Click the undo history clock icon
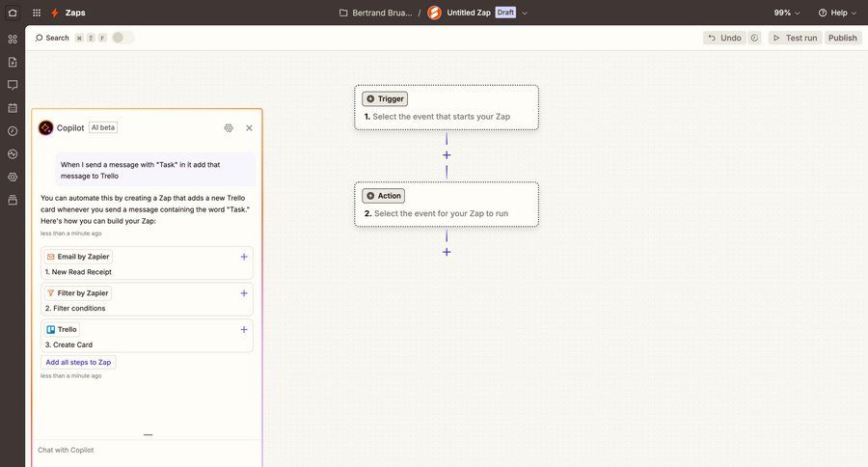Image resolution: width=868 pixels, height=467 pixels. point(754,38)
